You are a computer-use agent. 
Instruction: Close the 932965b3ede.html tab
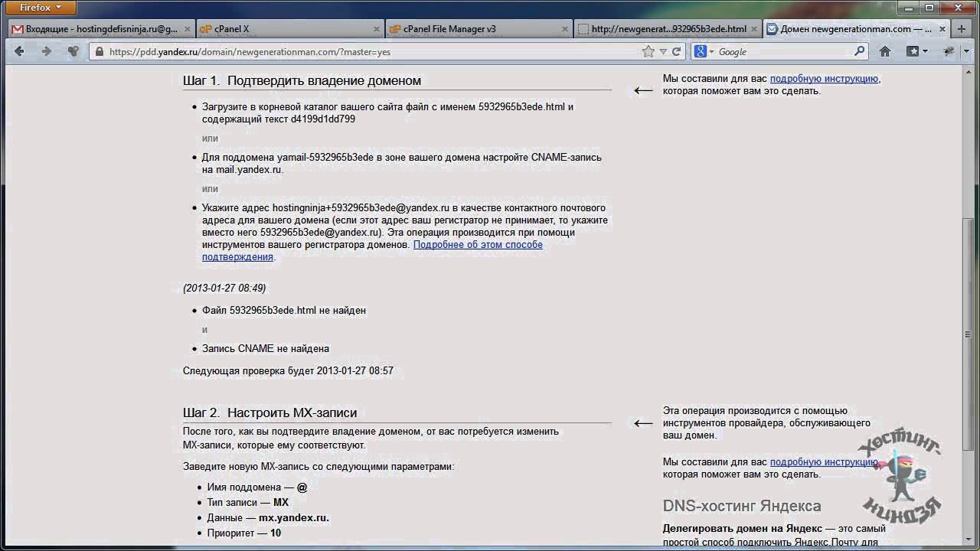pos(754,29)
